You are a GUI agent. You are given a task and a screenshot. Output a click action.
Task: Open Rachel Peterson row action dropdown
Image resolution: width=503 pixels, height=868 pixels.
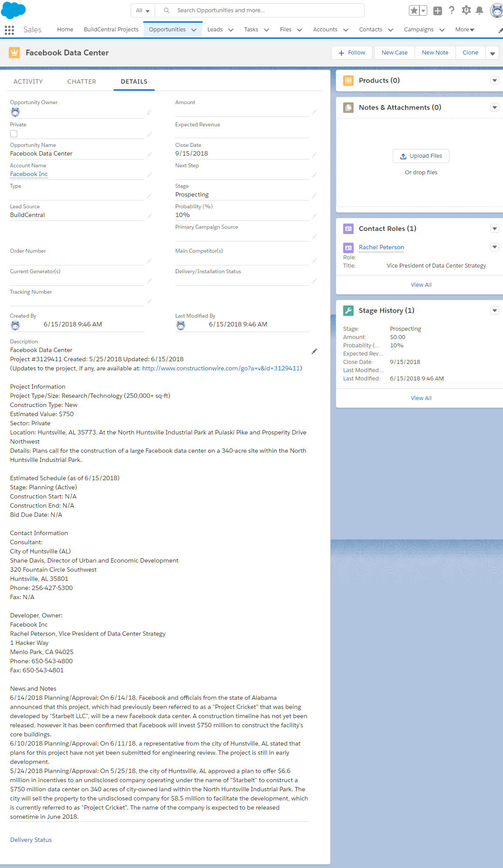pos(495,248)
